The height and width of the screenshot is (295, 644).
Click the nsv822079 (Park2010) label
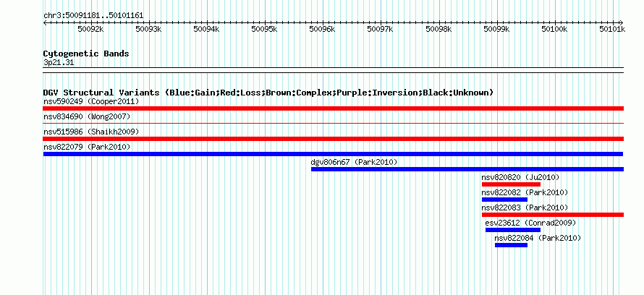pyautogui.click(x=87, y=147)
